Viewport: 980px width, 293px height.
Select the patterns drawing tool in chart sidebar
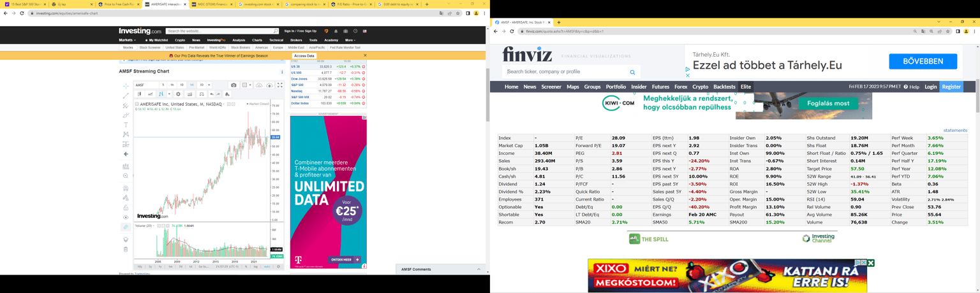tap(126, 134)
